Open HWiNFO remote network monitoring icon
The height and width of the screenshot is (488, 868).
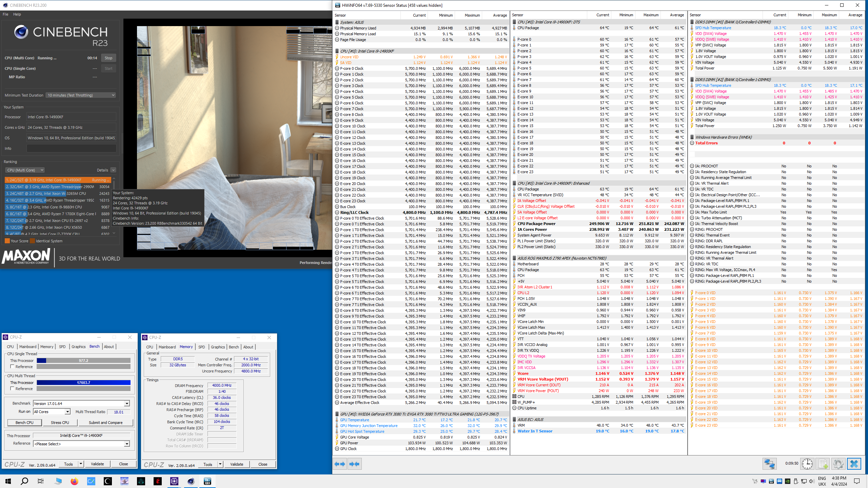769,464
